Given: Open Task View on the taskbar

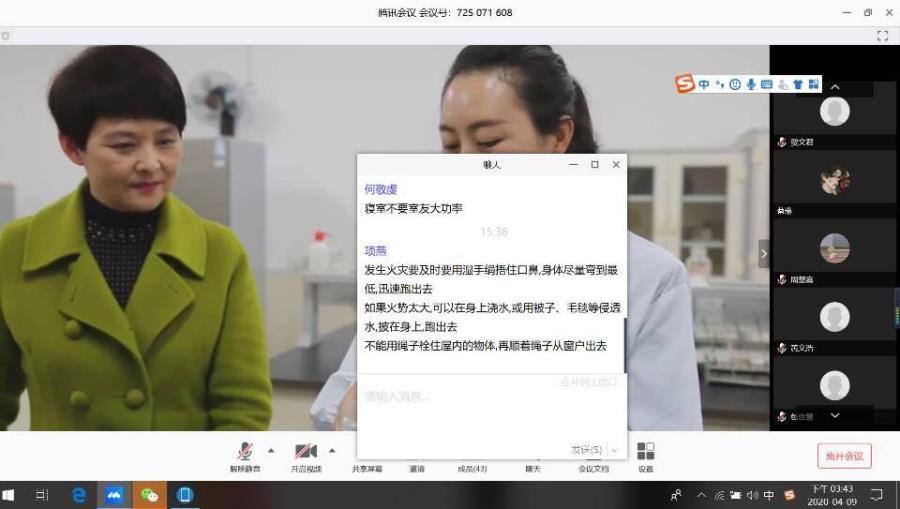Looking at the screenshot, I should pos(42,495).
